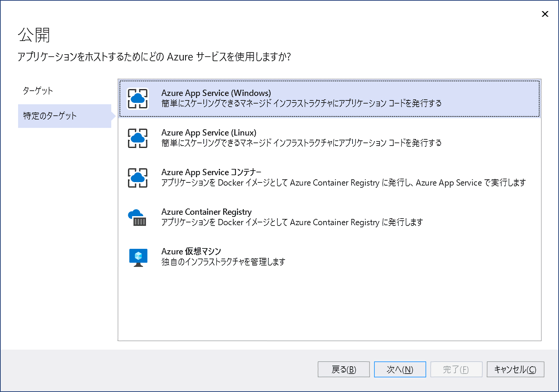559x392 pixels.
Task: Click the description under Azure App Service コンテナー
Action: tap(343, 183)
